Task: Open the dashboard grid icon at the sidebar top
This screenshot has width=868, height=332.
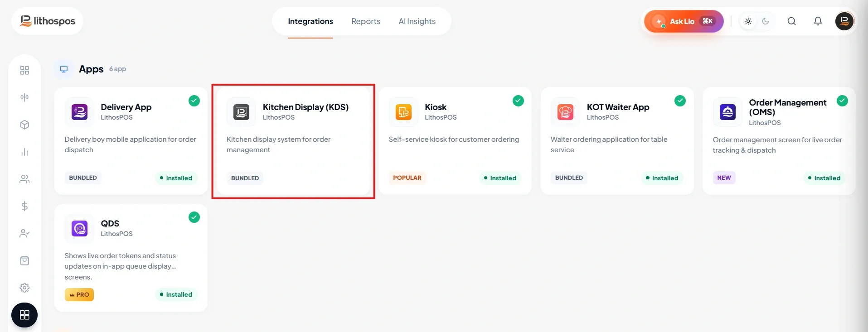Action: (x=24, y=70)
